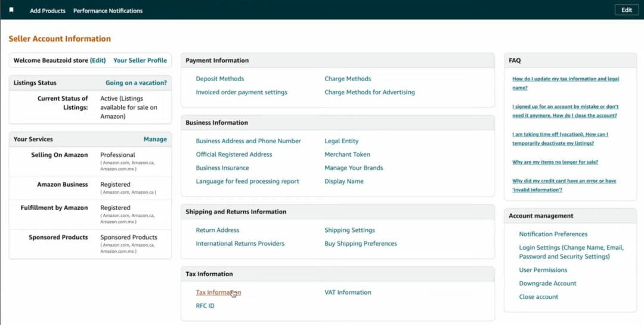Viewport: 644px width, 325px height.
Task: Click the Sponsored Products row label
Action: 58,237
